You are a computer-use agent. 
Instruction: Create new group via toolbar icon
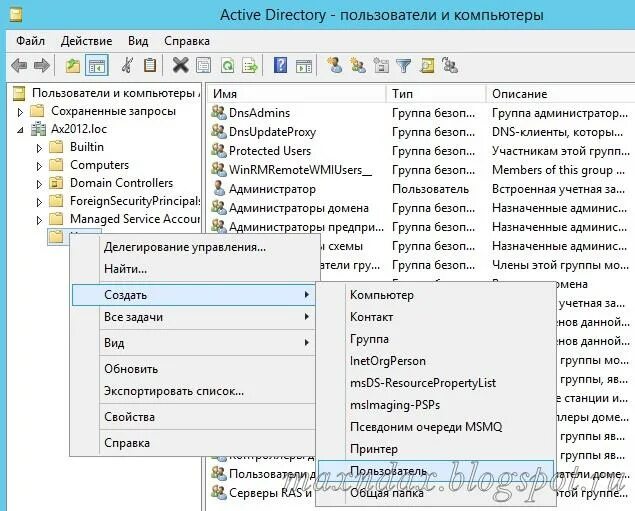[358, 65]
